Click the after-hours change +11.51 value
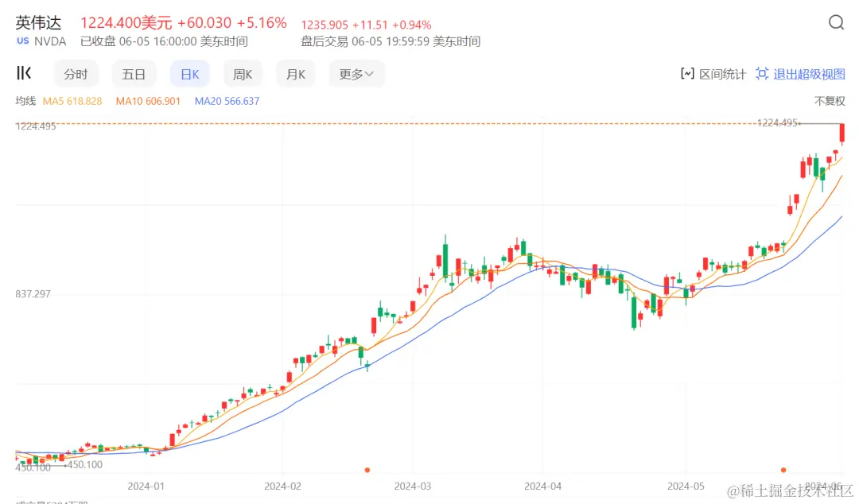 pos(370,25)
